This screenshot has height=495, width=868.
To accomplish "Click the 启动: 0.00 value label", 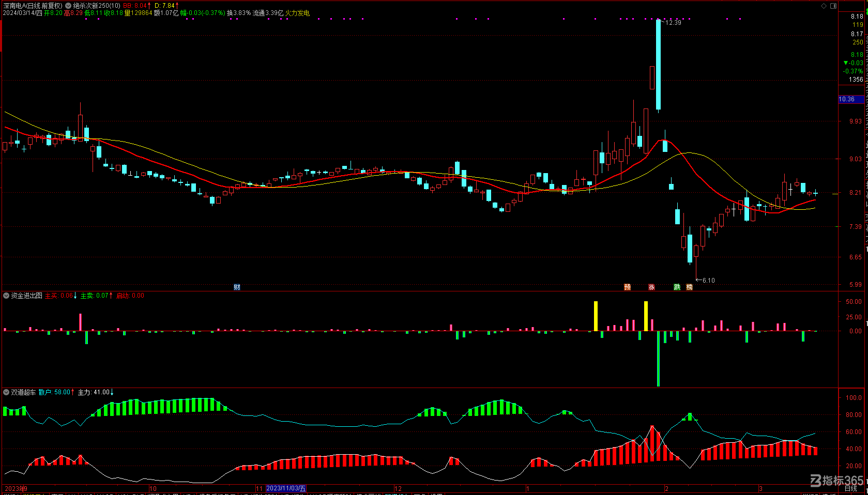I will [x=130, y=296].
